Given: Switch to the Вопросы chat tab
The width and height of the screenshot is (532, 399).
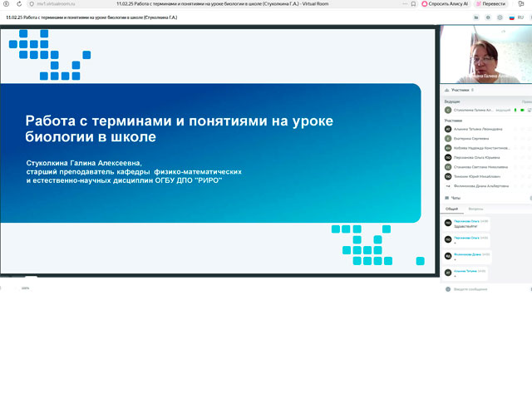Looking at the screenshot, I should tap(475, 209).
